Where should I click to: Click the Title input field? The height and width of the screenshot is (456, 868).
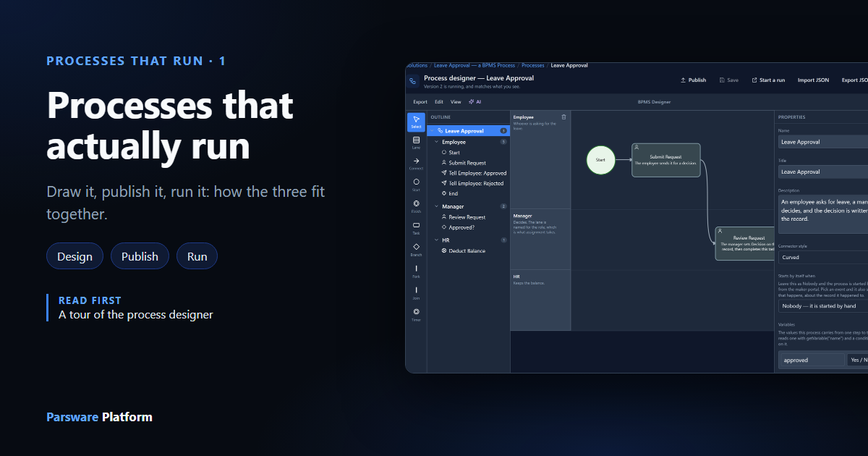(823, 172)
